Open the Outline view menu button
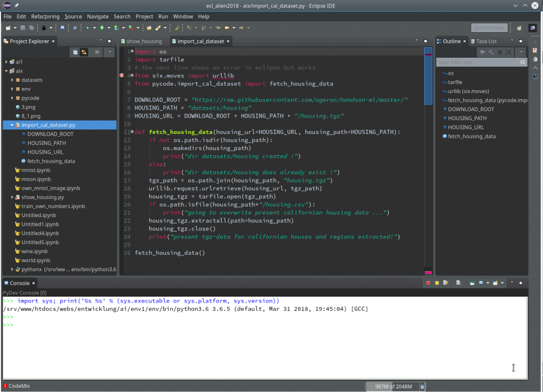543x392 pixels. [x=521, y=50]
